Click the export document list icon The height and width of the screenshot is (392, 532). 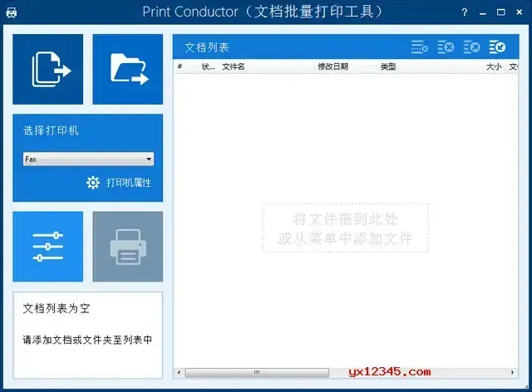point(471,47)
